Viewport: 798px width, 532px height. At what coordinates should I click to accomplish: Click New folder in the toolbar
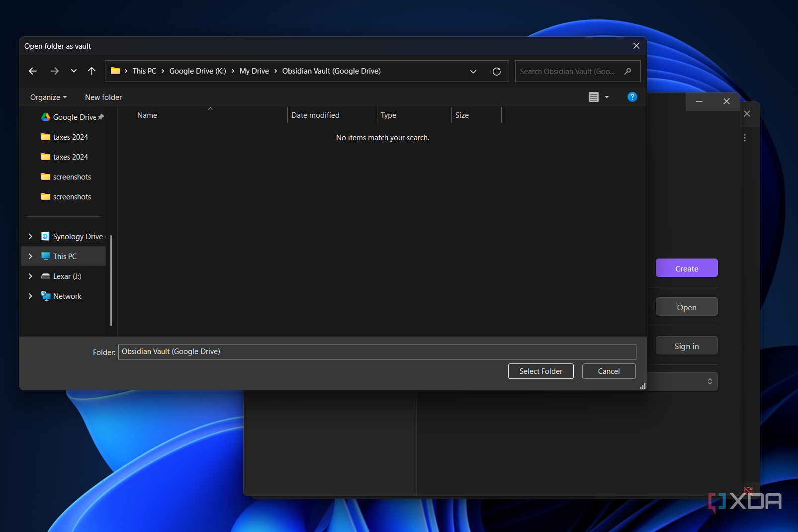point(103,97)
